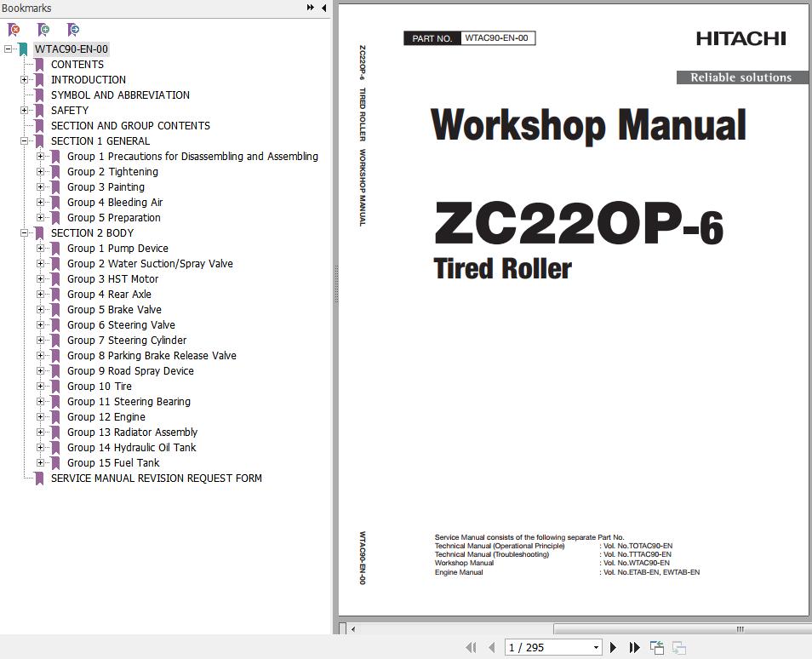Open Group 6 Steering Valve bookmark
Image resolution: width=812 pixels, height=659 pixels.
121,325
